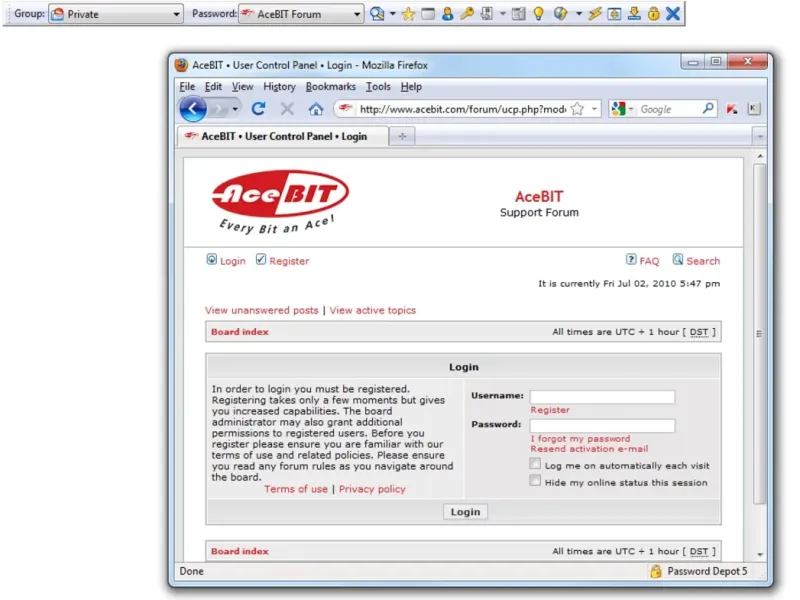800x600 pixels.
Task: Click the light bulb icon
Action: click(x=538, y=14)
